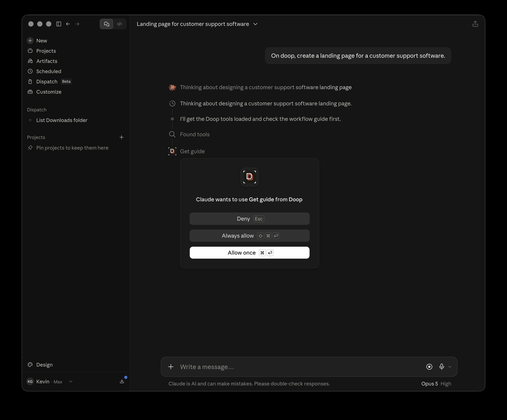Viewport: 507px width, 420px height.
Task: Switch to the chat mode tab
Action: pos(106,24)
